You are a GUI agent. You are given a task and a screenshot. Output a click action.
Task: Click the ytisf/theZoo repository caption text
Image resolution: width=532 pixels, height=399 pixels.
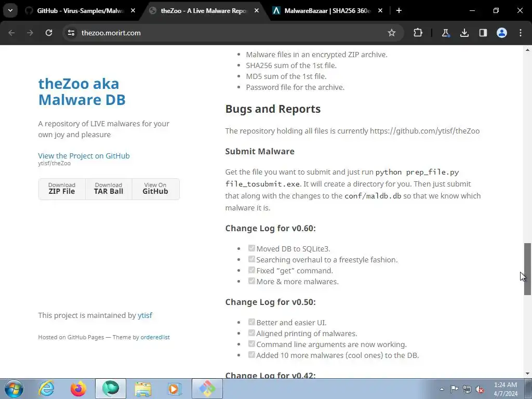coord(54,163)
